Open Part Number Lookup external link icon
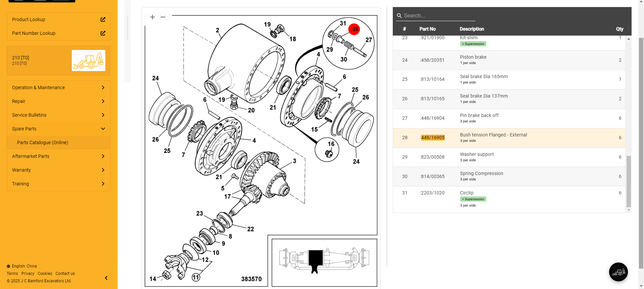The width and height of the screenshot is (644, 289). point(103,33)
